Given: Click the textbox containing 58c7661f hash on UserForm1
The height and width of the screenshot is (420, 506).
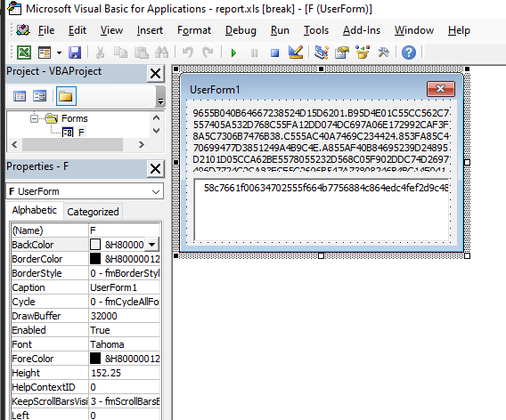Looking at the screenshot, I should point(322,209).
